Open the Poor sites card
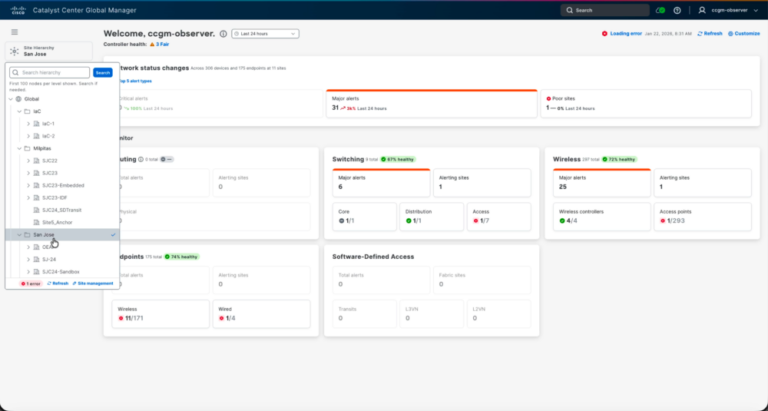This screenshot has width=768, height=411. point(646,103)
